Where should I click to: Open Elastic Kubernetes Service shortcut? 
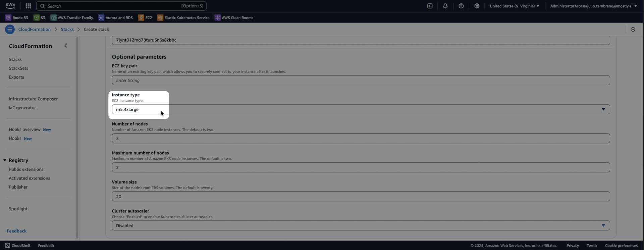(x=183, y=18)
